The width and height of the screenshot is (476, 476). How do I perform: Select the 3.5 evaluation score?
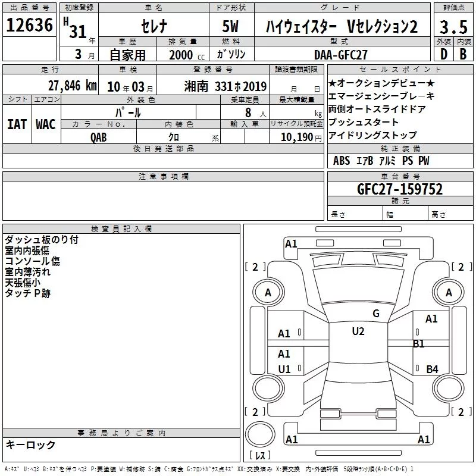tap(453, 27)
